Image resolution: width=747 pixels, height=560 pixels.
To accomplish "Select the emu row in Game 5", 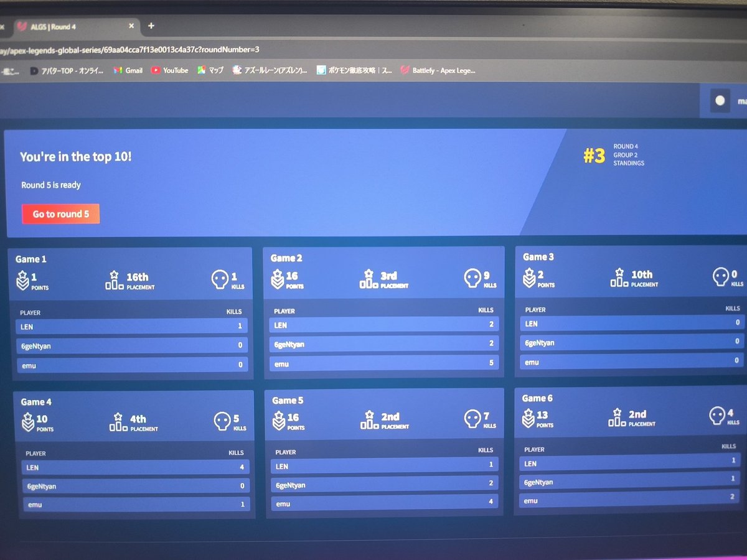I will pyautogui.click(x=385, y=503).
